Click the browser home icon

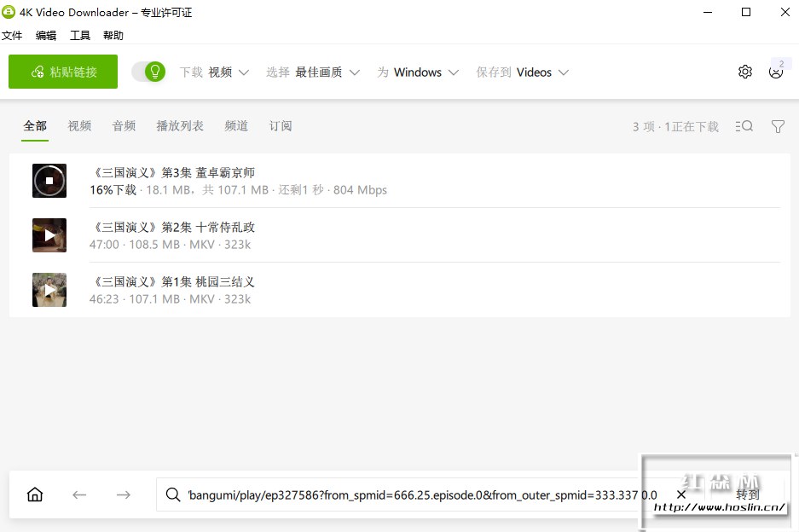[35, 494]
